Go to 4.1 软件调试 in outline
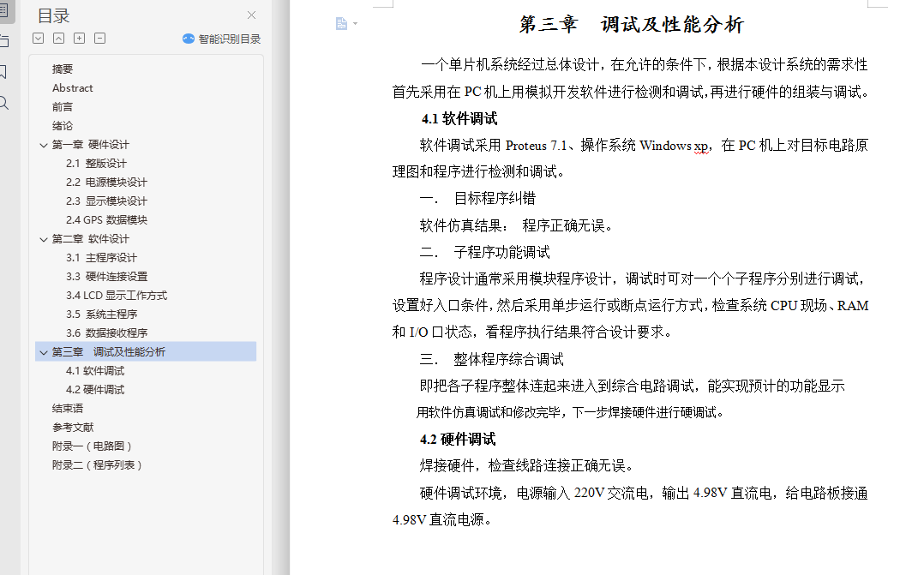The image size is (924, 575). point(95,370)
